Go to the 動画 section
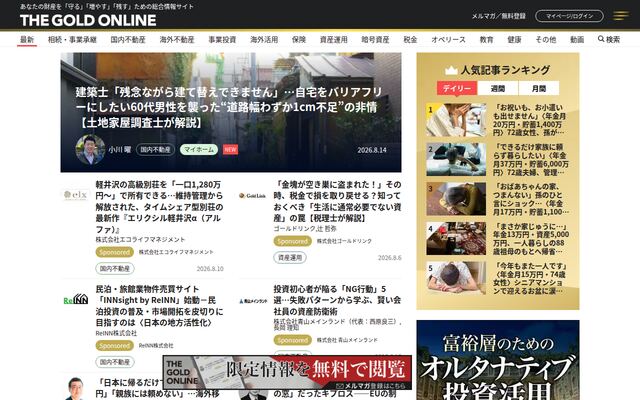Image resolution: width=640 pixels, height=400 pixels. [577, 40]
